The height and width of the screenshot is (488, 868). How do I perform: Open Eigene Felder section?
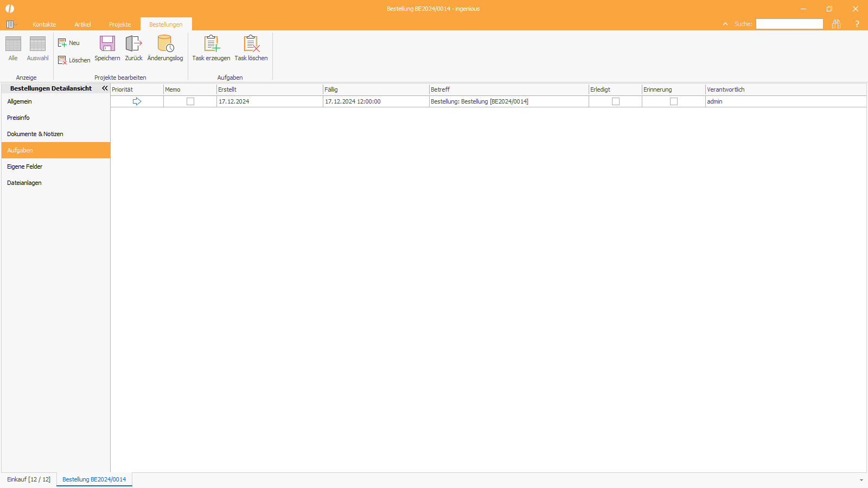[56, 166]
